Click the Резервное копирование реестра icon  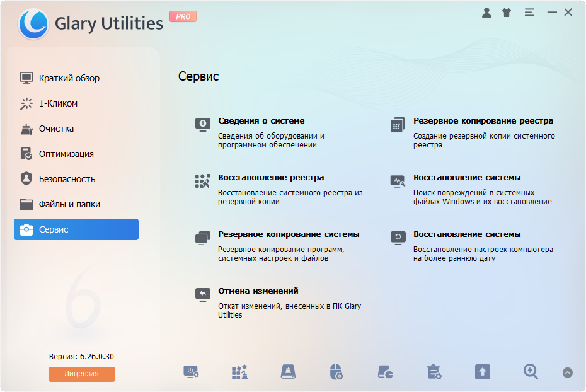tap(398, 125)
